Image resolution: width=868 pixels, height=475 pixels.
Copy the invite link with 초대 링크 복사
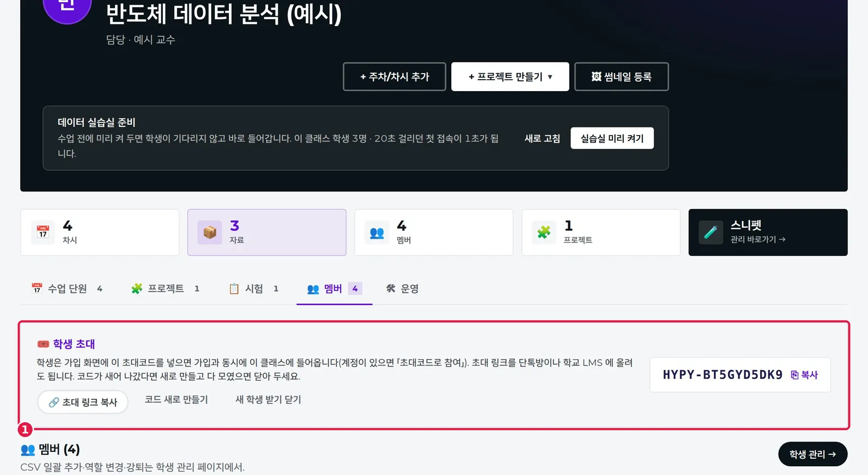coord(83,402)
